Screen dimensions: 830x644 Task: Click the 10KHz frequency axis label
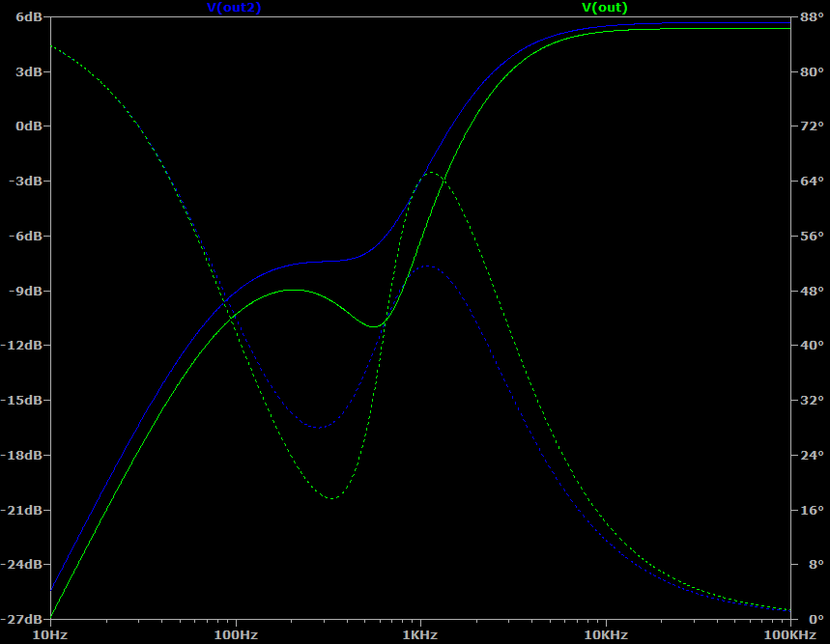[x=606, y=635]
